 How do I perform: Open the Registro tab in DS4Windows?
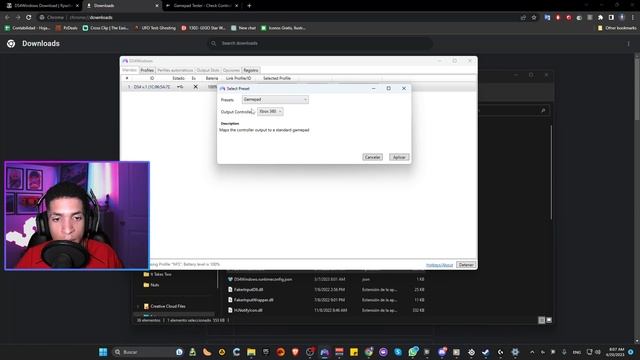251,70
